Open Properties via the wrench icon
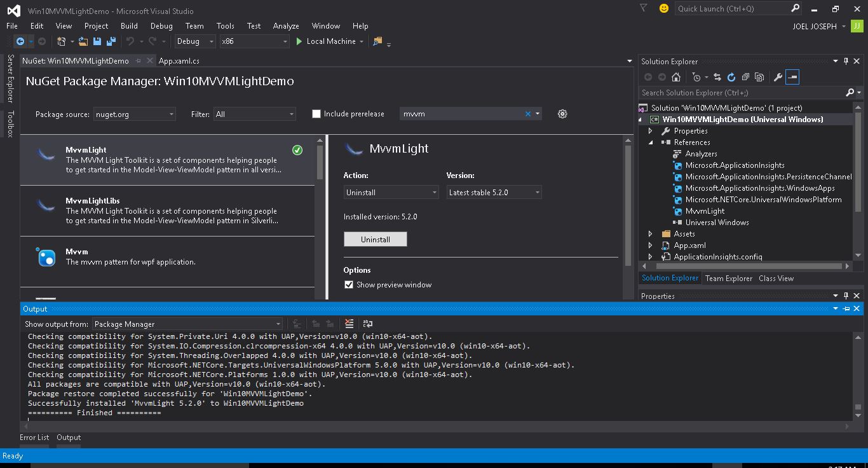The width and height of the screenshot is (868, 468). click(778, 77)
